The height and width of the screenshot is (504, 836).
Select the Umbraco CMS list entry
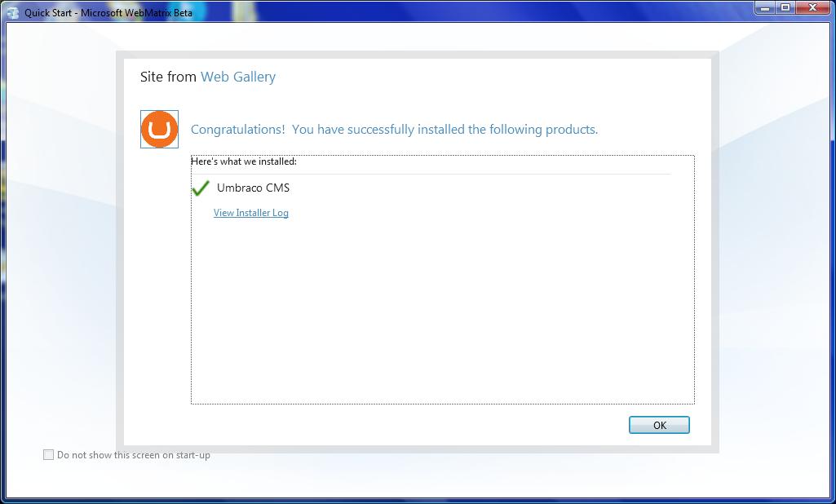coord(254,188)
